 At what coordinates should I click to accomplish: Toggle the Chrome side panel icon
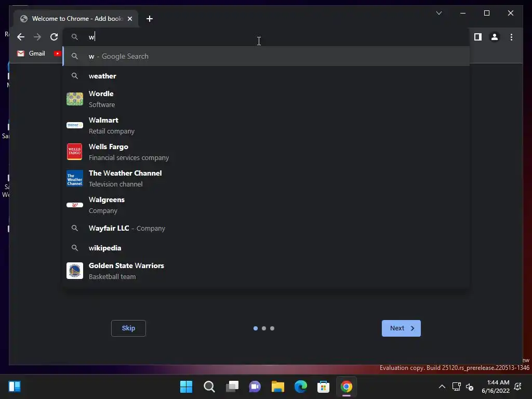point(478,37)
